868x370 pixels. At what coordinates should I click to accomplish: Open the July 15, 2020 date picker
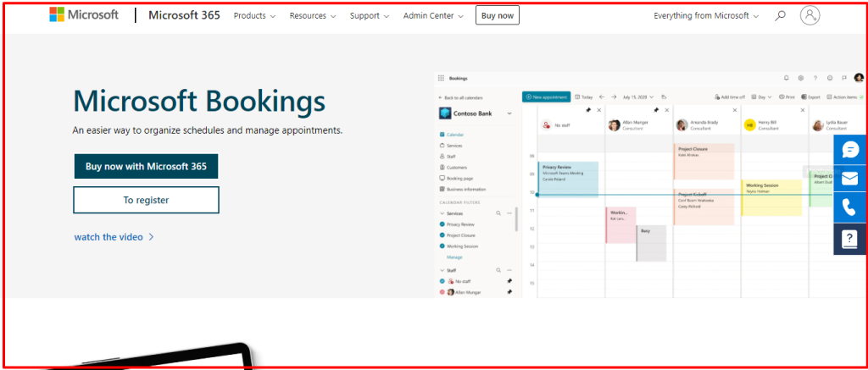coord(637,97)
